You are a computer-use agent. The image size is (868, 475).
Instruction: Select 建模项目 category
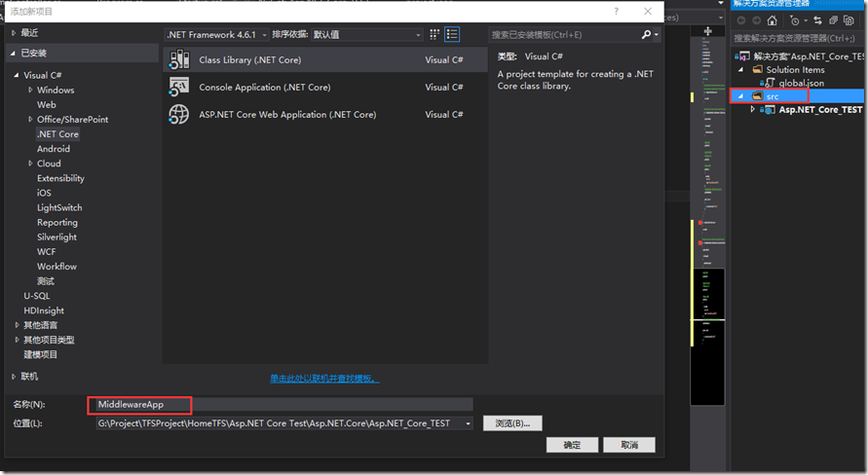[40, 354]
